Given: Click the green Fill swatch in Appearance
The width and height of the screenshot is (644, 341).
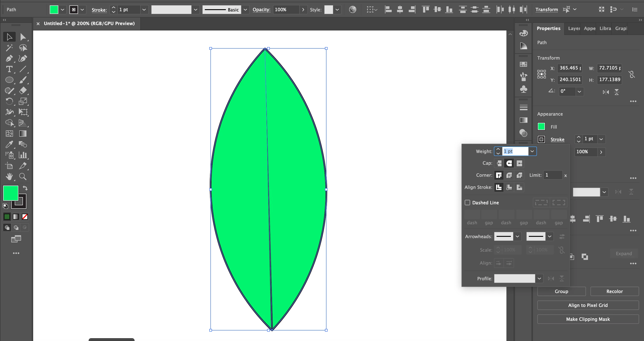Looking at the screenshot, I should pos(541,127).
